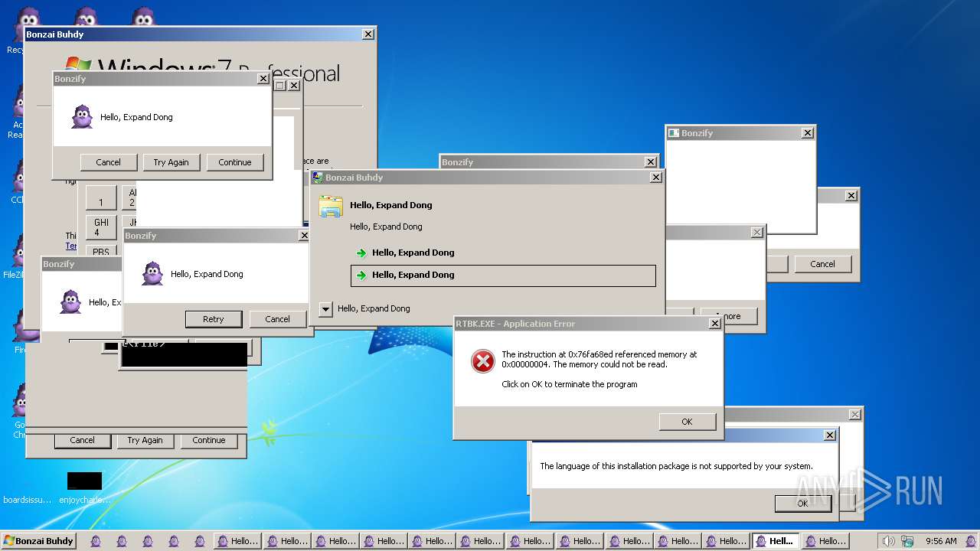Select first Hello, Expand Dong command link

click(x=503, y=253)
